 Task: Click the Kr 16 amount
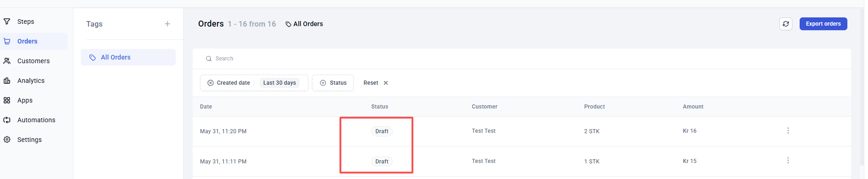click(x=690, y=131)
